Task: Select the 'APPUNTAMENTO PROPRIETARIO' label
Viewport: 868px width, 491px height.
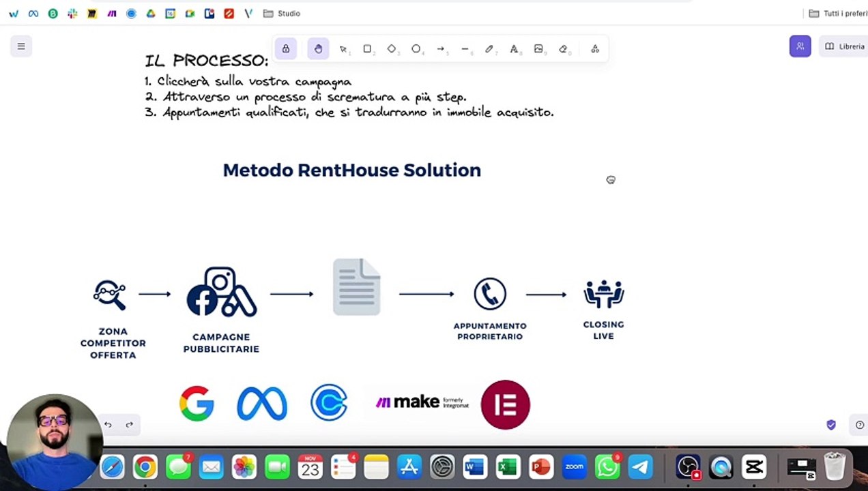Action: tap(490, 331)
